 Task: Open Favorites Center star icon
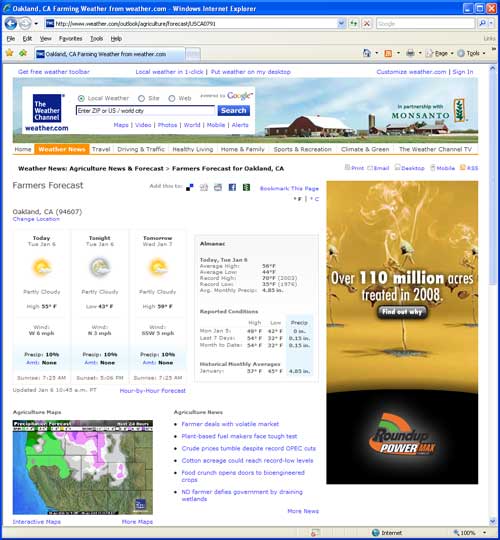point(10,53)
